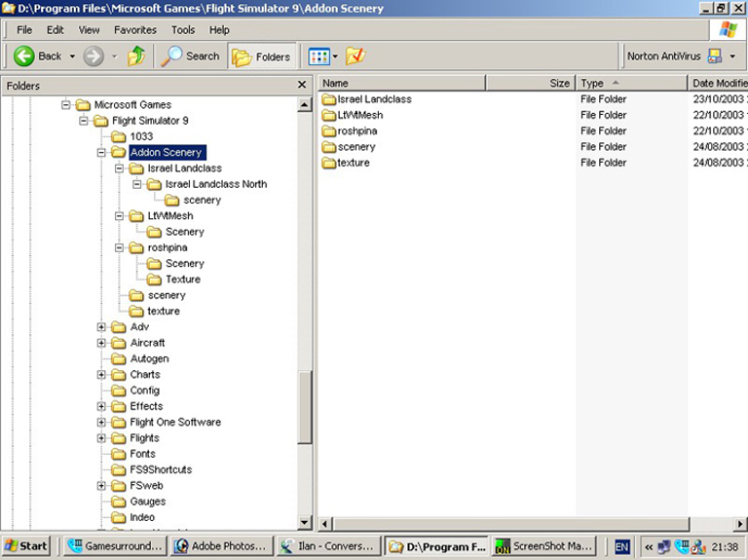The height and width of the screenshot is (560, 748).
Task: Open the Windows Start menu
Action: 25,546
